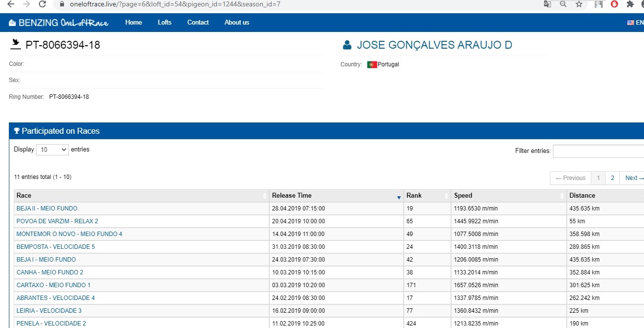This screenshot has width=644, height=328.
Task: Open the Display entries dropdown
Action: [52, 149]
